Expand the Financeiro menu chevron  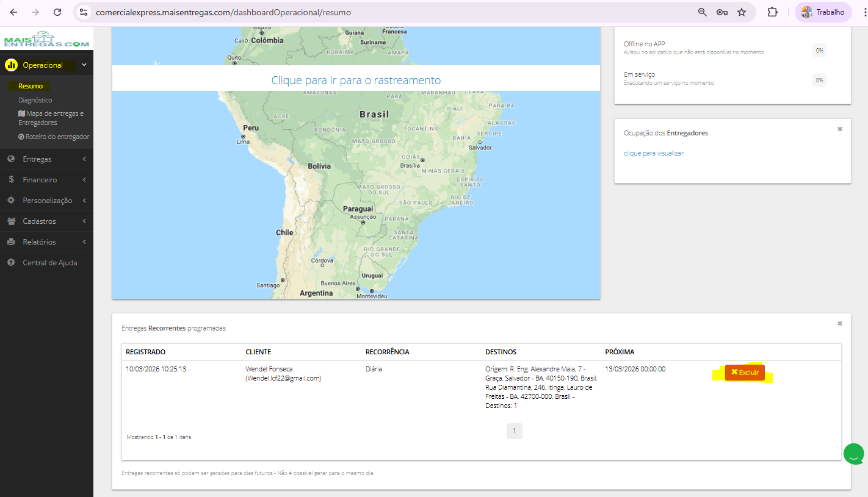pyautogui.click(x=84, y=180)
